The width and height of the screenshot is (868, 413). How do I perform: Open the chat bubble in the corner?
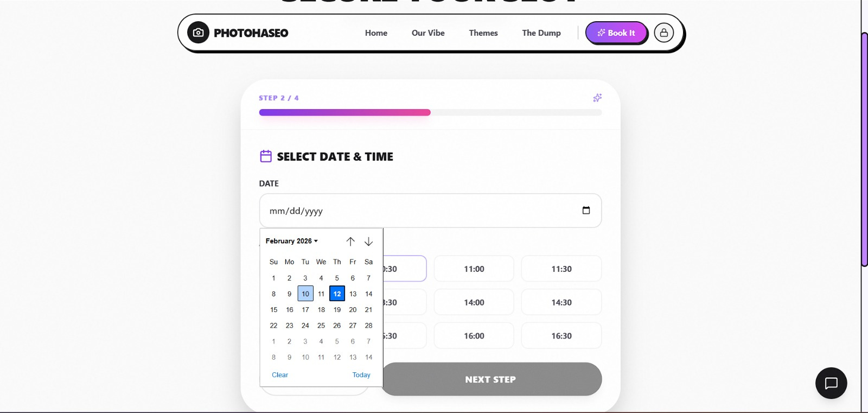(831, 383)
